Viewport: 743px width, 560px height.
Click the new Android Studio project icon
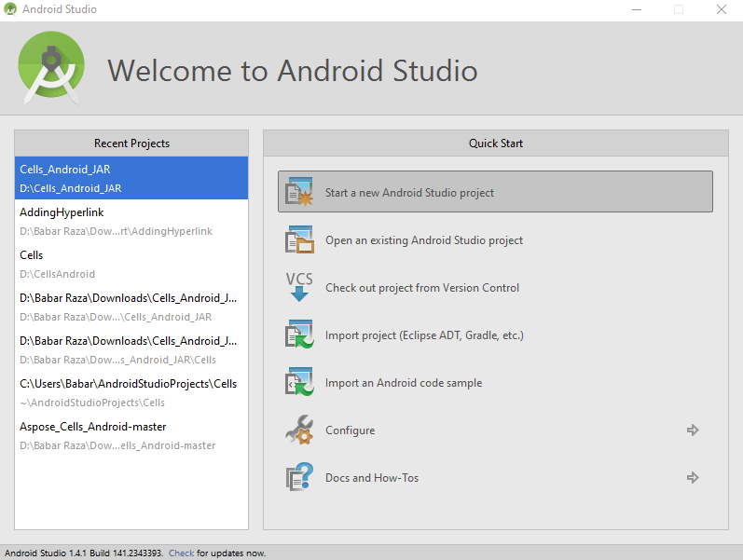click(x=298, y=192)
